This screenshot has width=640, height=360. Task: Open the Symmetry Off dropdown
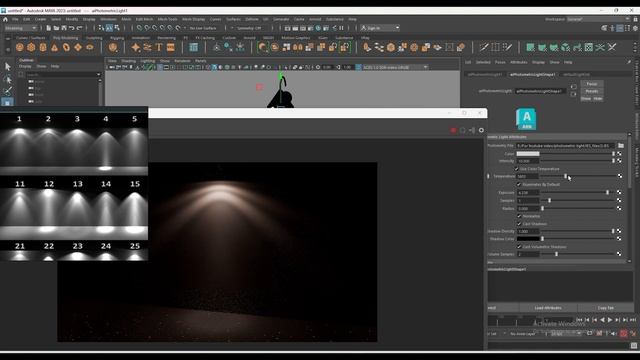click(x=248, y=28)
